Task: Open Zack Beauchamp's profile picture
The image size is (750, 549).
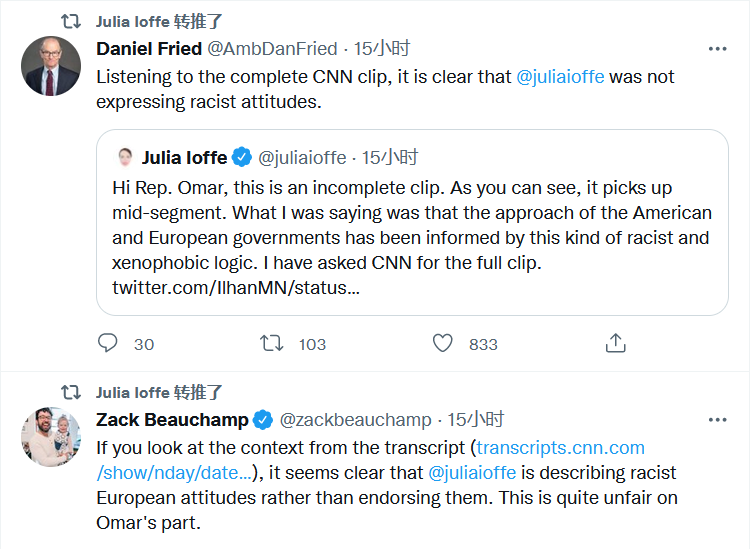Action: [51, 437]
